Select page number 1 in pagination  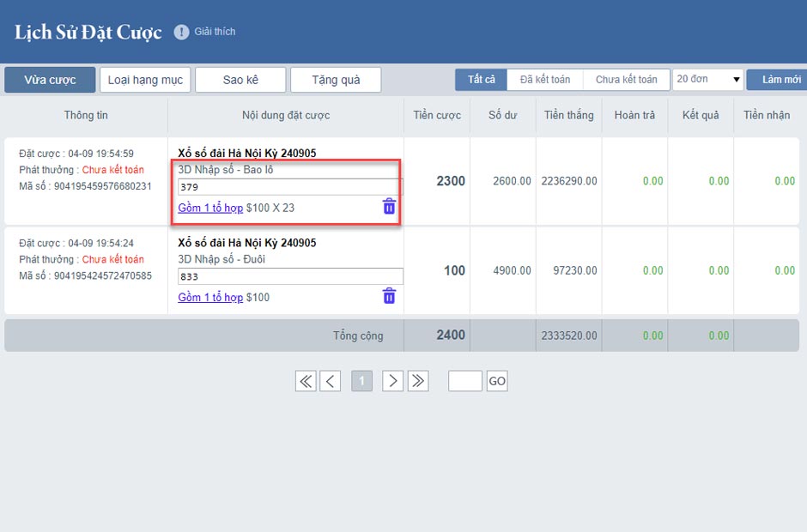(361, 381)
